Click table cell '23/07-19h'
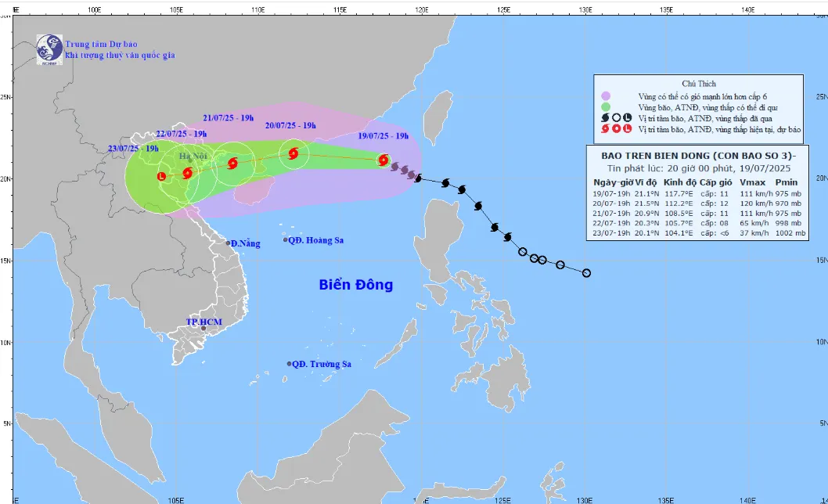 coord(611,233)
